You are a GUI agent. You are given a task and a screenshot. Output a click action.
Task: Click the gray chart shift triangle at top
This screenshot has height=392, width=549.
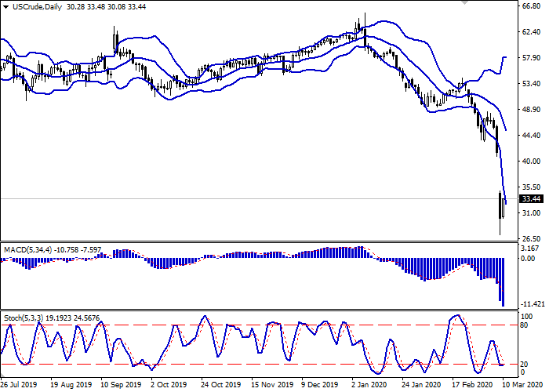tap(465, 4)
